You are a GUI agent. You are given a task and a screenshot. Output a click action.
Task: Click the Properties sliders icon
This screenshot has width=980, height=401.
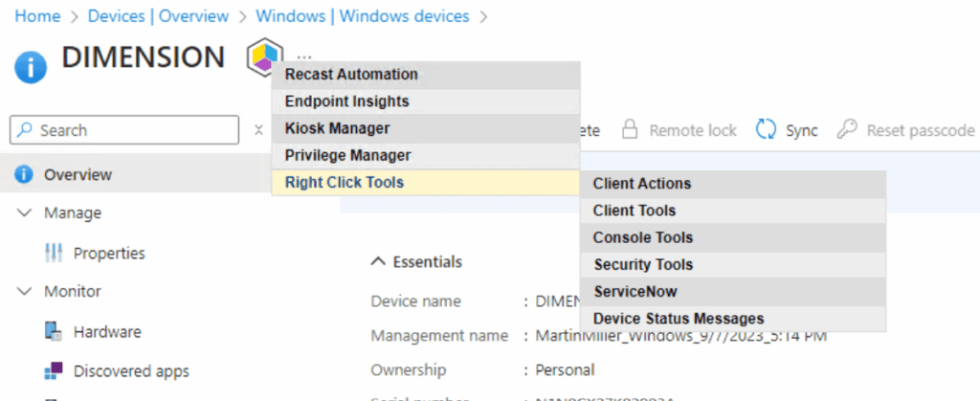pyautogui.click(x=54, y=254)
